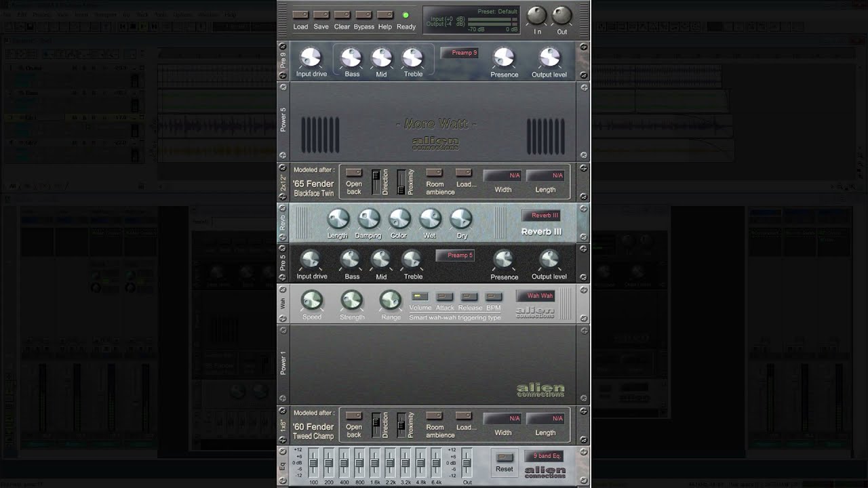Screen dimensions: 868x488
Task: Click the 800 Hz EQ band slider
Action: click(359, 463)
